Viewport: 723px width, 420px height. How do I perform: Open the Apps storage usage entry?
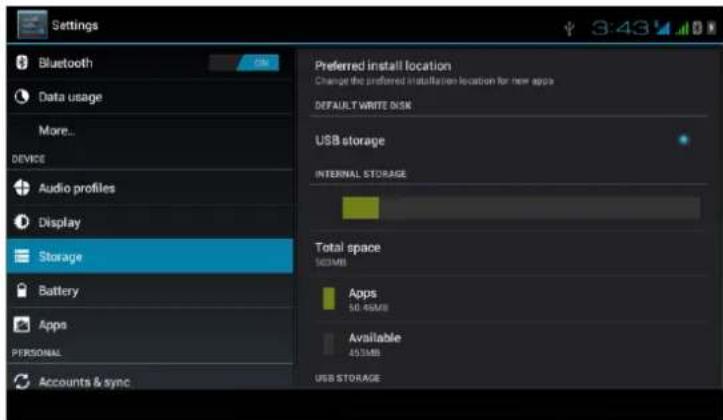coord(507,299)
